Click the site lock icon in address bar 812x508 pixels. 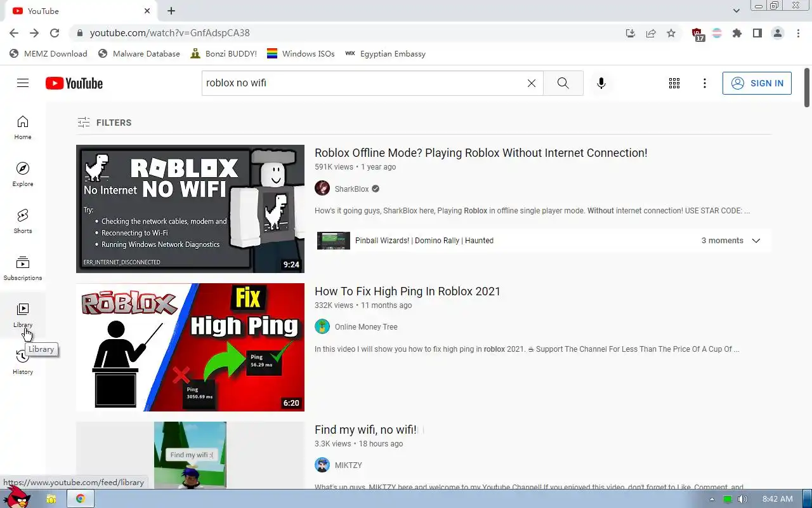(79, 33)
